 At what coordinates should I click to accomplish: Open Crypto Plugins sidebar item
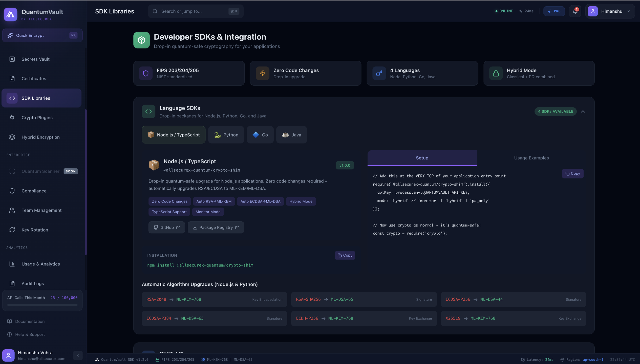(x=37, y=118)
